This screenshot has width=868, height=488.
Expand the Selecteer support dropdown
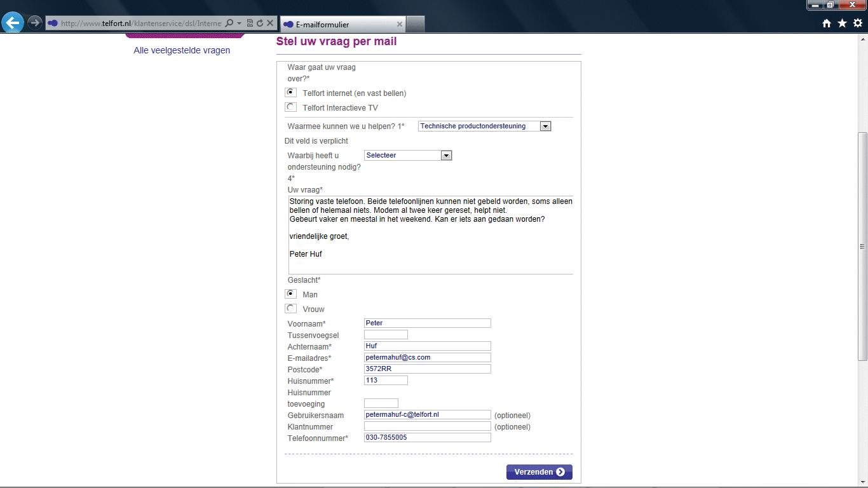pos(446,156)
